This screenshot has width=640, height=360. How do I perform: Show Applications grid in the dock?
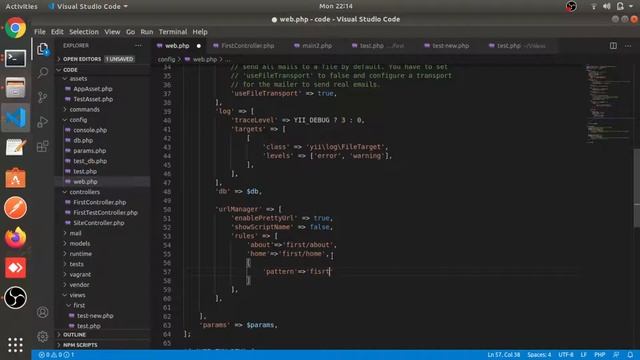point(16,345)
